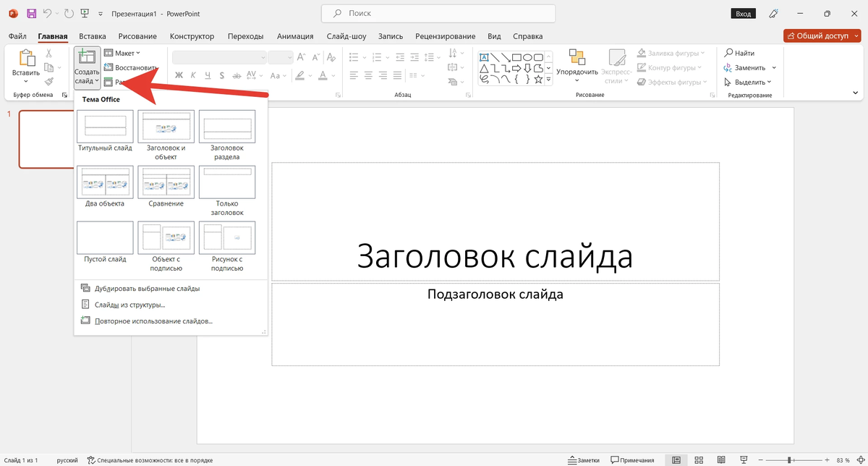Click the Вставить paste icon
This screenshot has height=466, width=868.
(26, 59)
